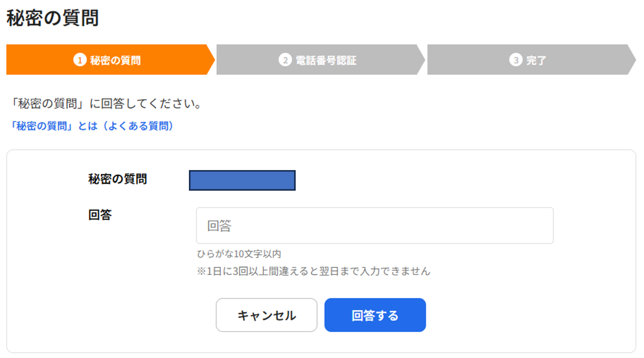This screenshot has width=644, height=358.
Task: Click the 秘密の質問 page heading
Action: pyautogui.click(x=53, y=18)
